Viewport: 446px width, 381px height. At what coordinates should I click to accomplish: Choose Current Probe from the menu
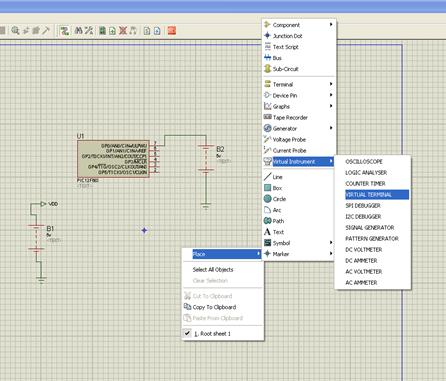click(x=298, y=150)
